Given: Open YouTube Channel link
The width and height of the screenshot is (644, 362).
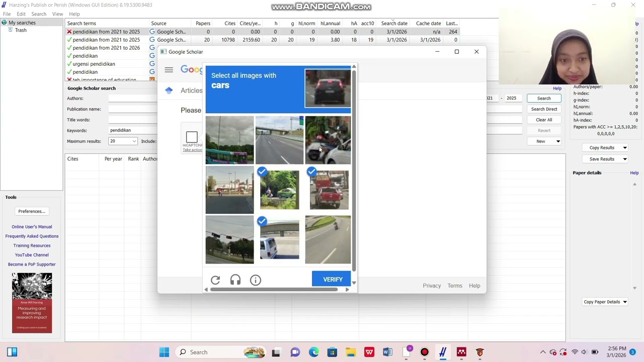Looking at the screenshot, I should 32,255.
